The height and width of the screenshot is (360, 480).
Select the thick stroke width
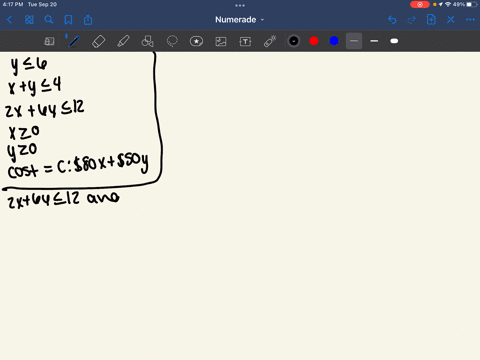pos(394,41)
